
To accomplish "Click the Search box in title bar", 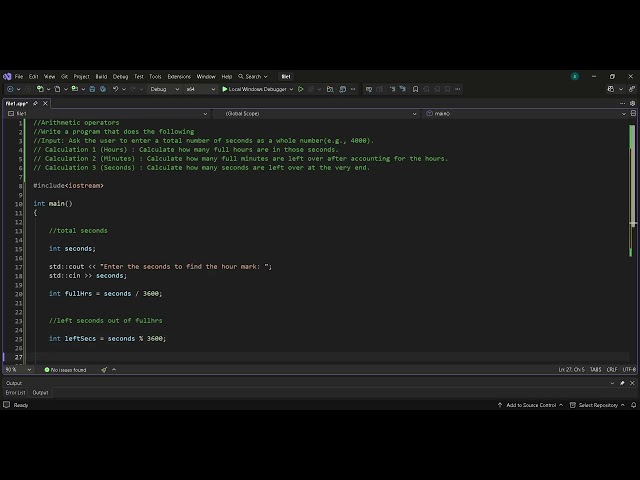I will [x=253, y=76].
